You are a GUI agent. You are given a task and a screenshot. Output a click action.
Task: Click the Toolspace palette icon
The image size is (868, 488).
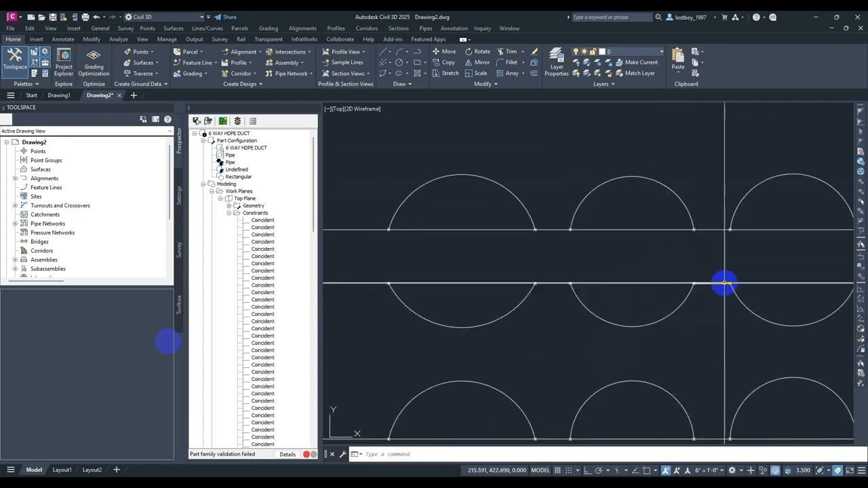coord(15,58)
